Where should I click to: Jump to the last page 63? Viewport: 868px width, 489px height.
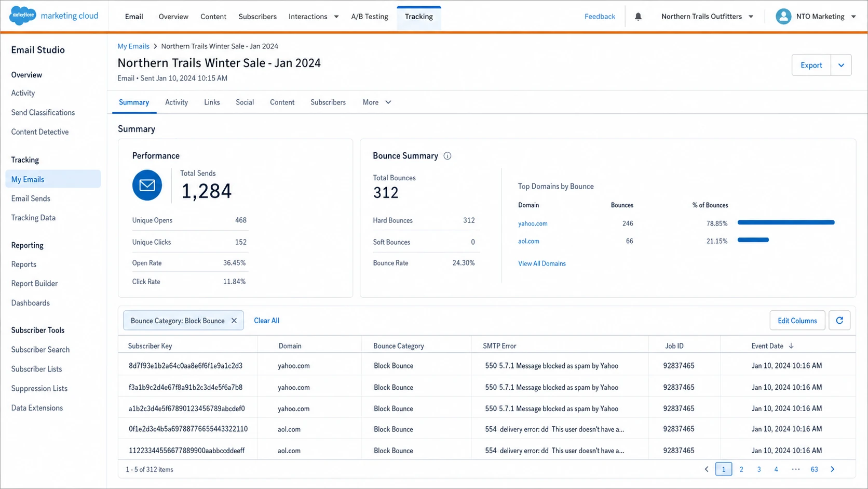pos(814,469)
